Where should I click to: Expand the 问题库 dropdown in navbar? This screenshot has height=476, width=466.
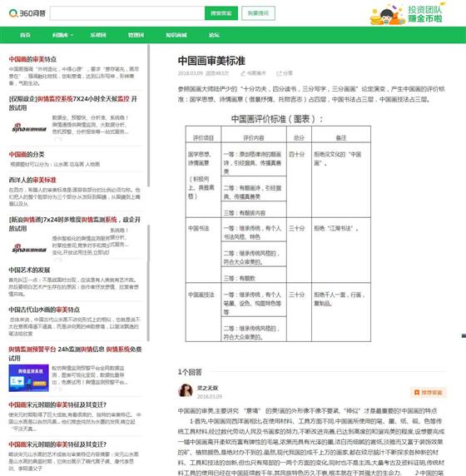click(62, 35)
